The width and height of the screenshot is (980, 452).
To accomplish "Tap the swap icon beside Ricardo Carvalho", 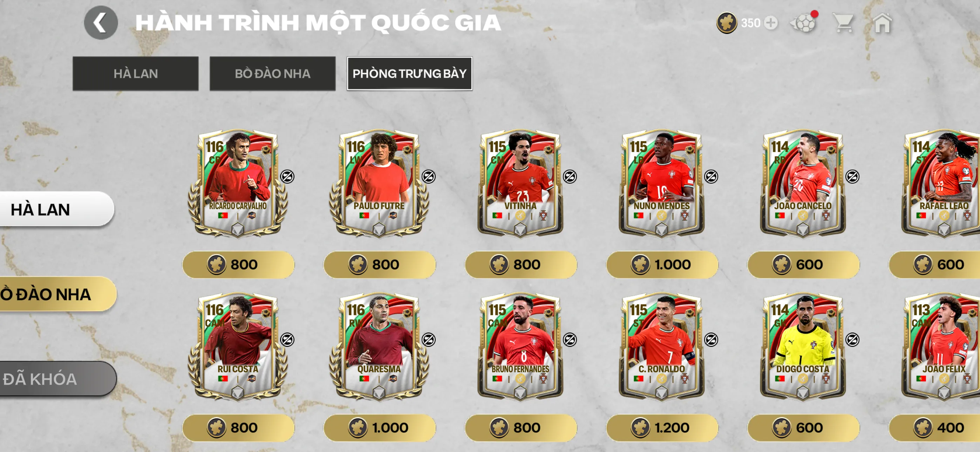I will pyautogui.click(x=287, y=177).
